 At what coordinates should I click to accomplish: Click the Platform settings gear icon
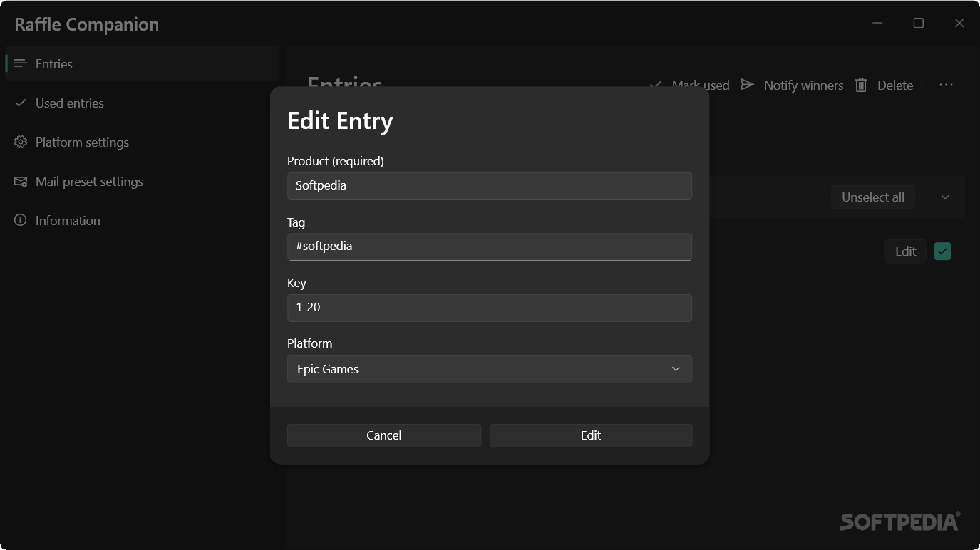[21, 142]
